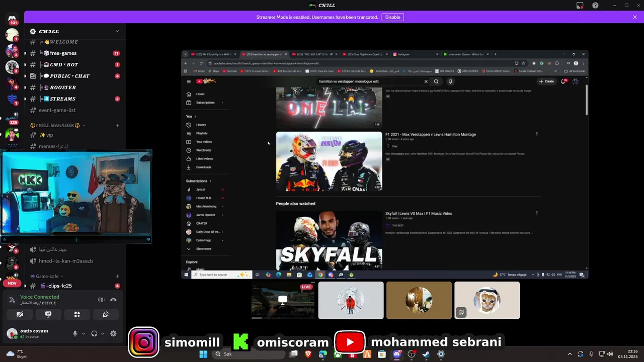The image size is (644, 362).
Task: Click YouTube hamburger menu in shared stream
Action: click(189, 81)
